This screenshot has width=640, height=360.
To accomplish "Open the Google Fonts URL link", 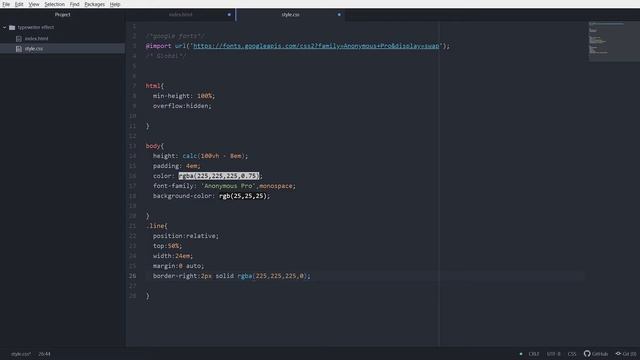I will [x=316, y=46].
